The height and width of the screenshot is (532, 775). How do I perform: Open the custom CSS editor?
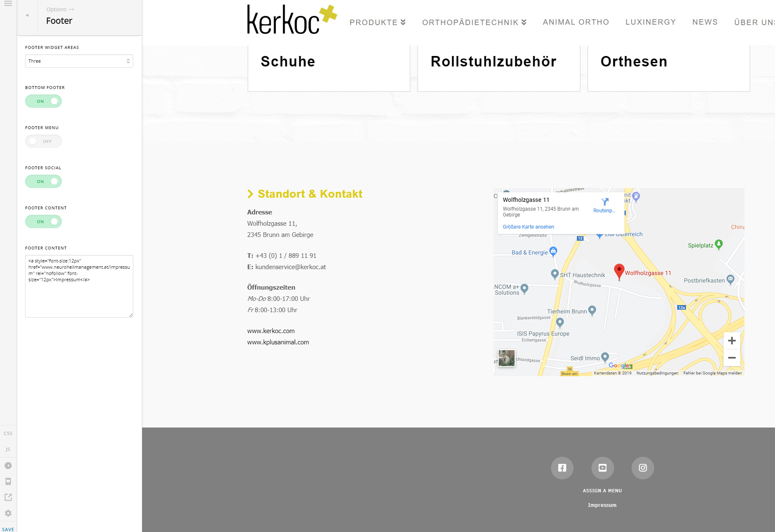8,433
